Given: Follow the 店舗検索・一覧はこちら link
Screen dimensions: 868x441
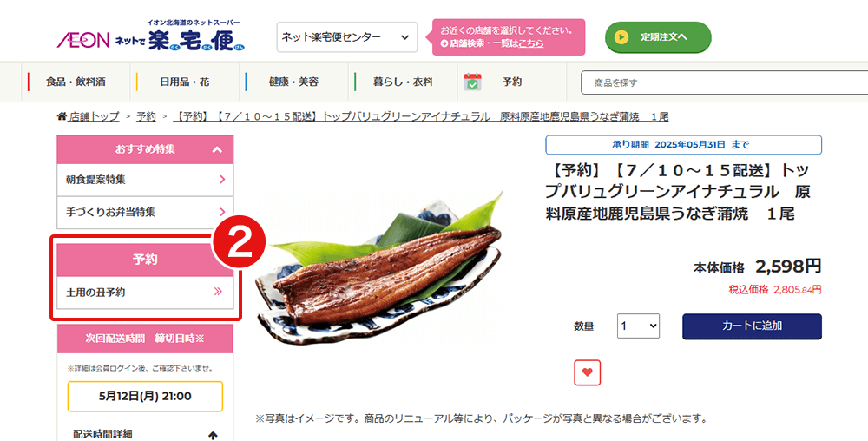Looking at the screenshot, I should 492,43.
